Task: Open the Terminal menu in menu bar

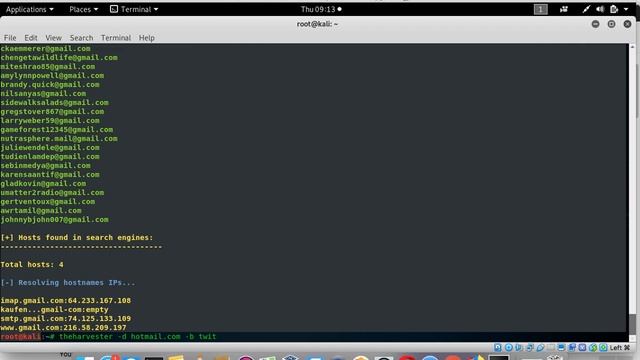Action: [x=116, y=38]
